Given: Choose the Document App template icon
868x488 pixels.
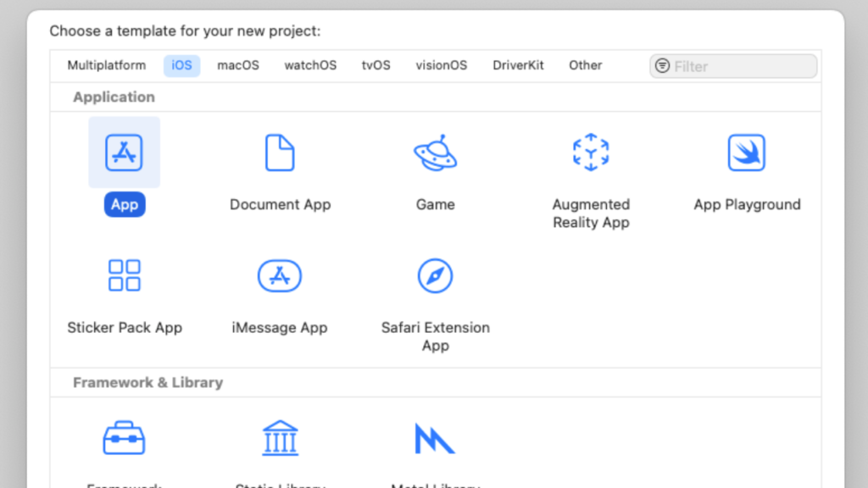Looking at the screenshot, I should 280,152.
